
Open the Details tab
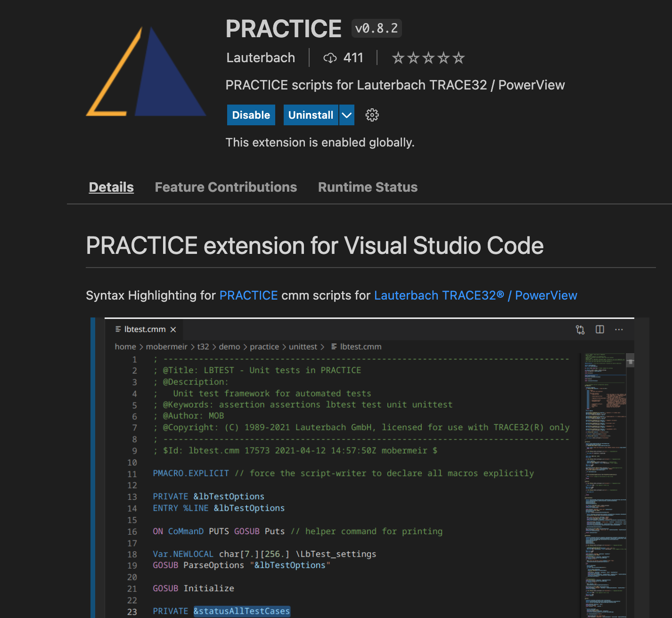pyautogui.click(x=111, y=187)
